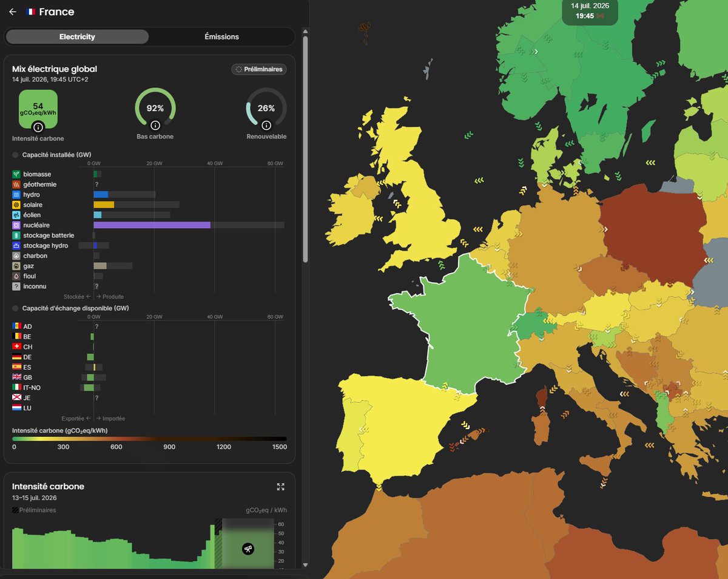The image size is (728, 579).
Task: Click the éolien source icon
Action: (x=16, y=215)
